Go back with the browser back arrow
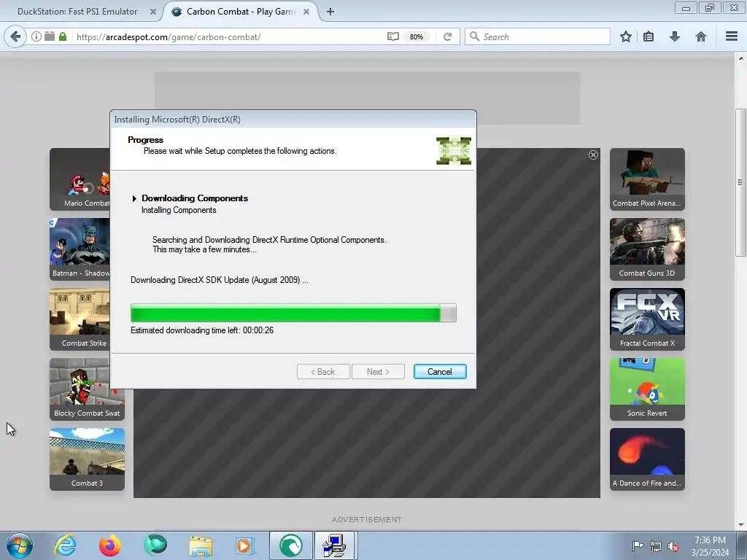Viewport: 747px width, 560px height. pos(15,36)
